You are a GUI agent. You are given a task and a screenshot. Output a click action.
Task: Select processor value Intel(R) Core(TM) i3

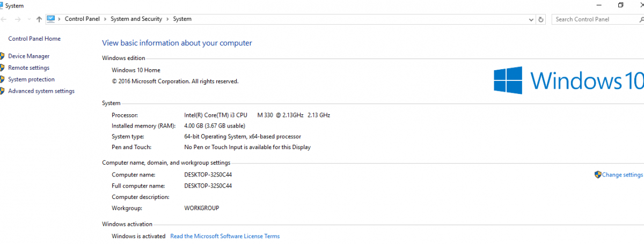click(x=257, y=115)
